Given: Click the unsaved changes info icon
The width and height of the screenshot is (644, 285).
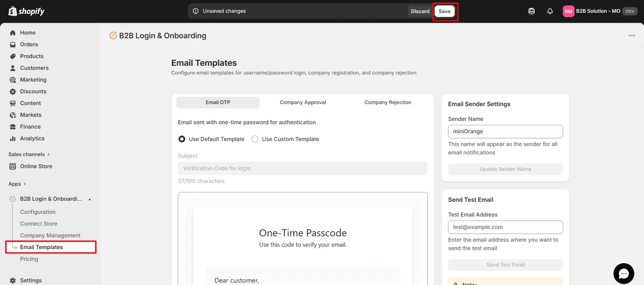Looking at the screenshot, I should (x=196, y=11).
